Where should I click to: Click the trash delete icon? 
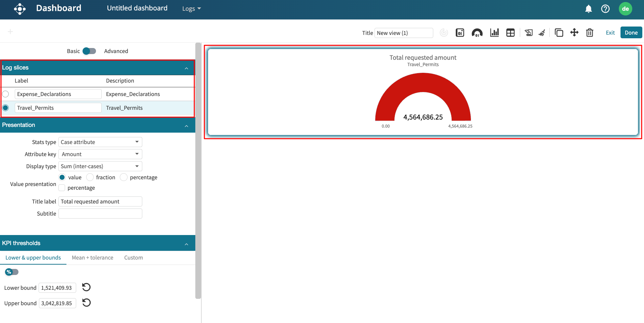(x=590, y=33)
